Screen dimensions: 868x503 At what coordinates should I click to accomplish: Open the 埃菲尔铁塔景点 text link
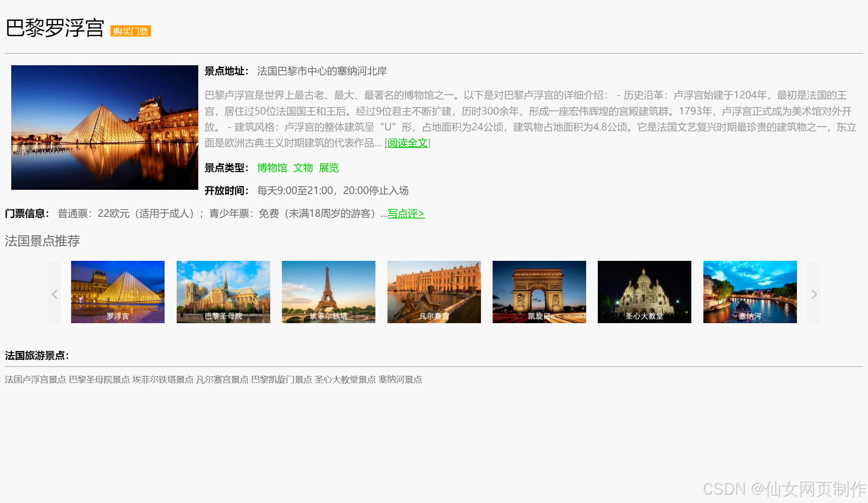[x=163, y=380]
